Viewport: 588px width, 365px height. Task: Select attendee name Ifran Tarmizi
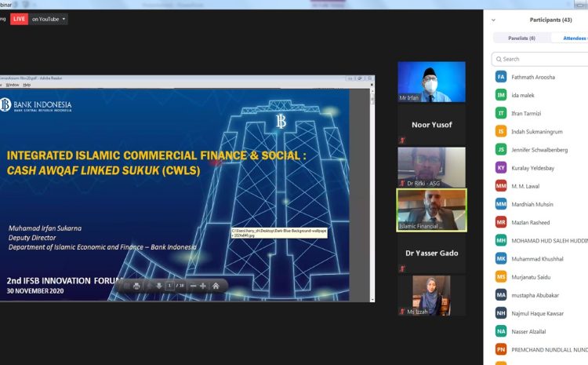click(526, 113)
